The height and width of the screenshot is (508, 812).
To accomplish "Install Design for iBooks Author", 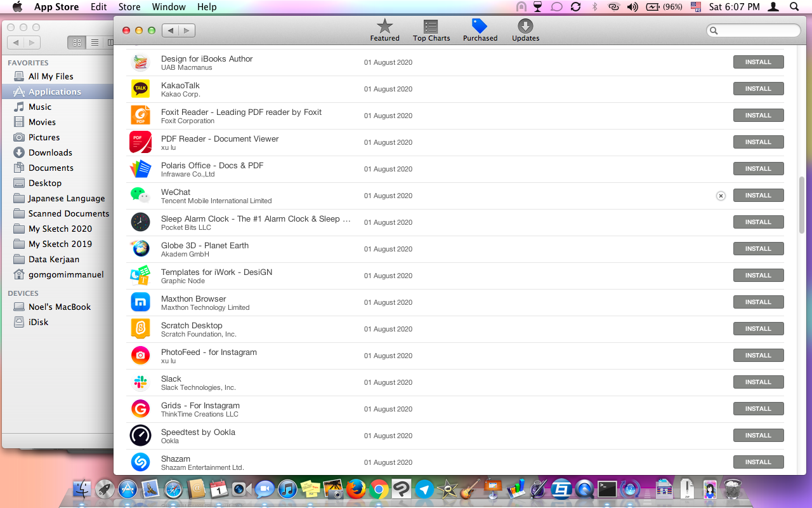I will pyautogui.click(x=758, y=62).
